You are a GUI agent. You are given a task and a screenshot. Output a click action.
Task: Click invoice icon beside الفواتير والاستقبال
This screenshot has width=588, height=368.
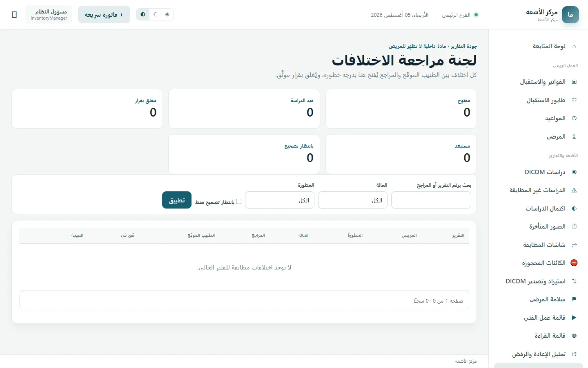(574, 82)
